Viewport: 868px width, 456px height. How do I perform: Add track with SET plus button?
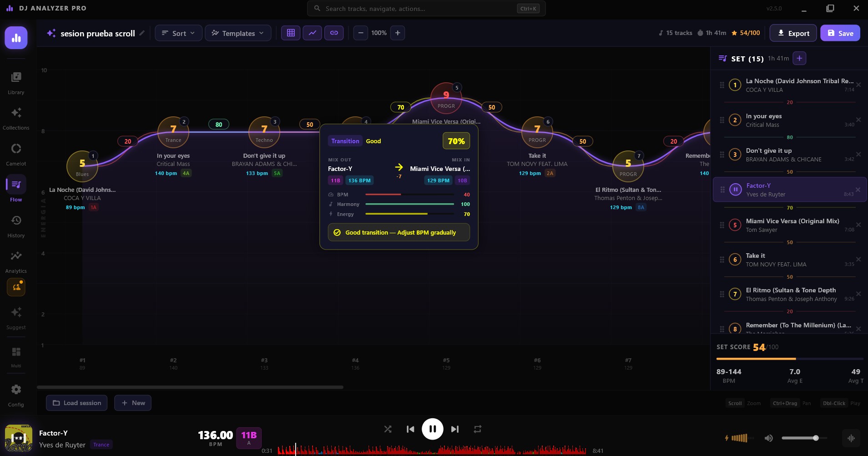(799, 58)
